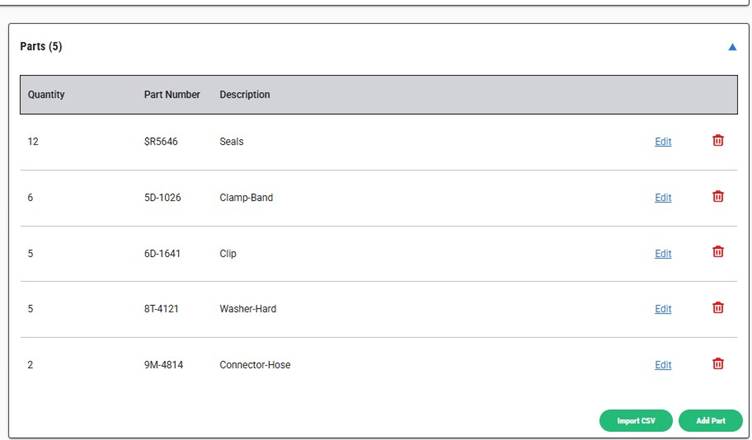
Task: Click the Parts (5) section title
Action: (41, 47)
